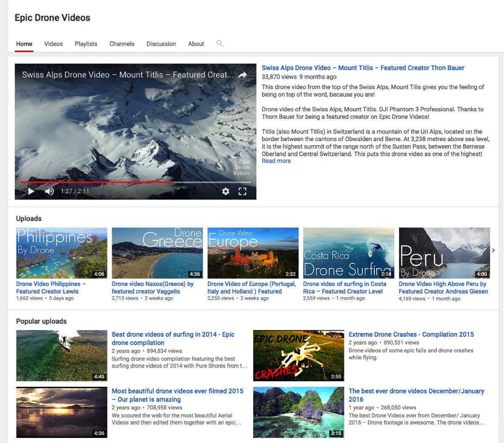504x443 pixels.
Task: Click the featured video title overlay
Action: 127,75
